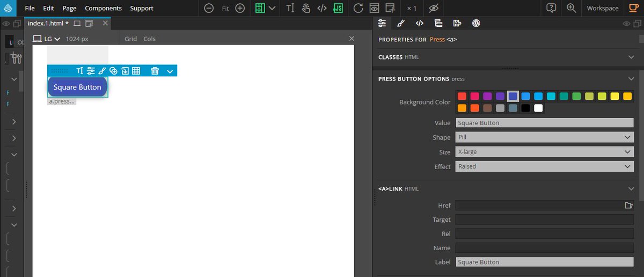Open the Effect dropdown showing Raised
This screenshot has height=277, width=644.
coord(545,166)
